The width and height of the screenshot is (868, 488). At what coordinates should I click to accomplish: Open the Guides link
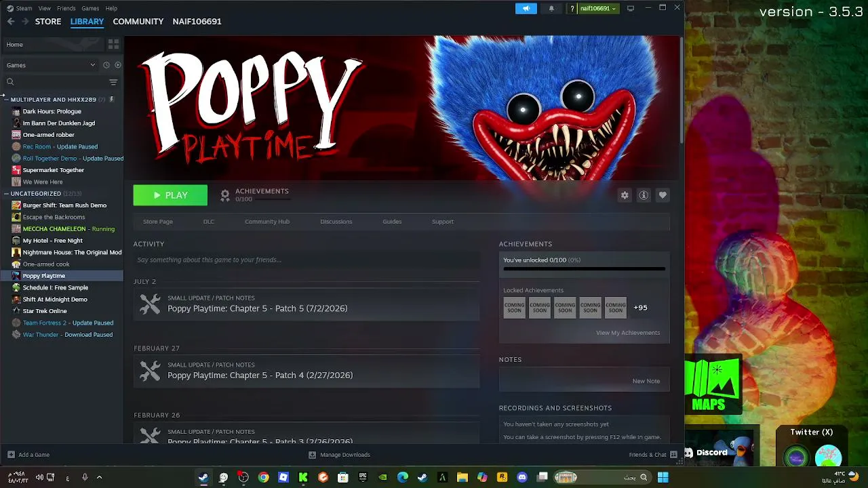(x=392, y=222)
